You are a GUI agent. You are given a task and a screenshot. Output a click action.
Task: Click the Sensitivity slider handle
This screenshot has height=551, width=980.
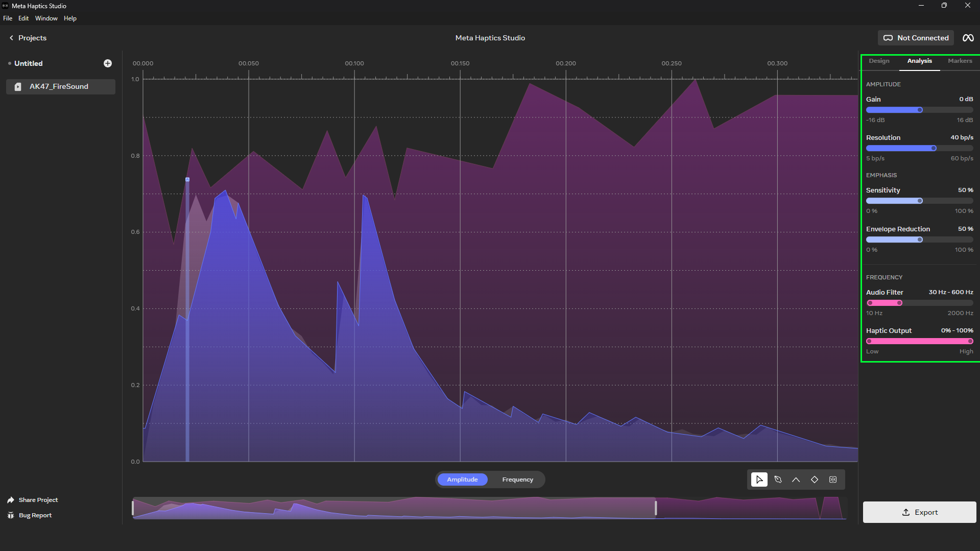[920, 201]
